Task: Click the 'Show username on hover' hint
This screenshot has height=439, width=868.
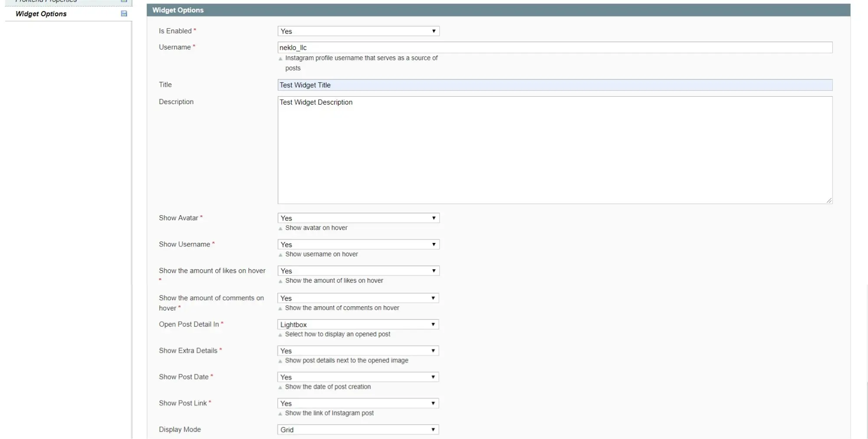Action: 322,255
